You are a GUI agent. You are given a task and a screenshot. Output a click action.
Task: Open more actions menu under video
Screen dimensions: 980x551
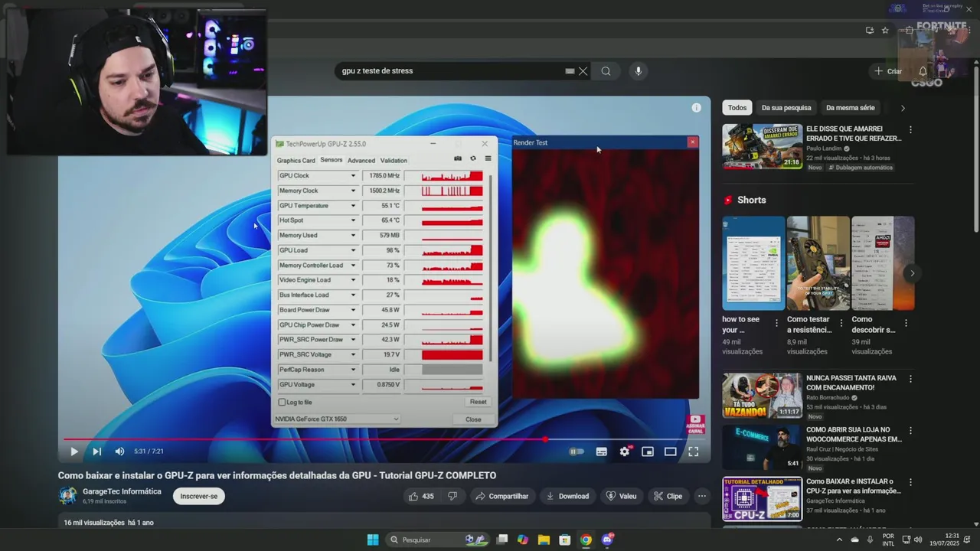pos(702,496)
